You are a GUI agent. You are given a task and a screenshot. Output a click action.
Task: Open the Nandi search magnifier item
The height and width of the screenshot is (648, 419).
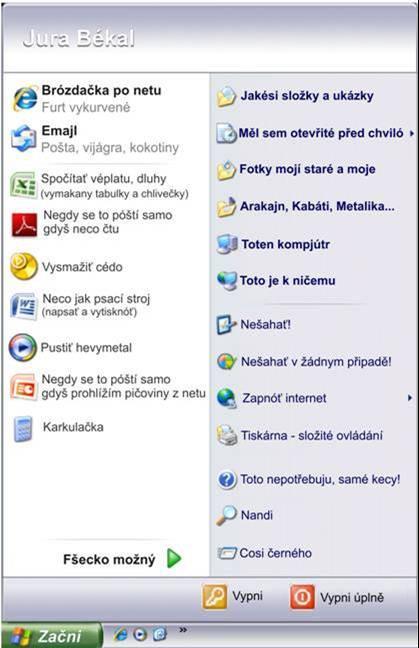(x=245, y=515)
